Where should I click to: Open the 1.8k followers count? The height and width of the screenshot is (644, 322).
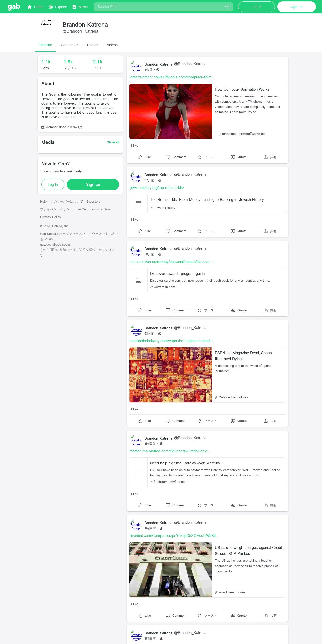tap(72, 64)
